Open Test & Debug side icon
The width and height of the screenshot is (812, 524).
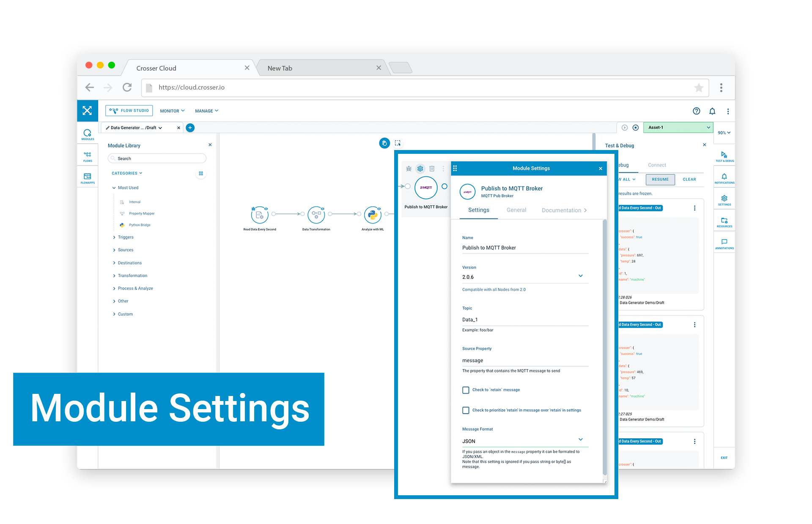pyautogui.click(x=724, y=156)
